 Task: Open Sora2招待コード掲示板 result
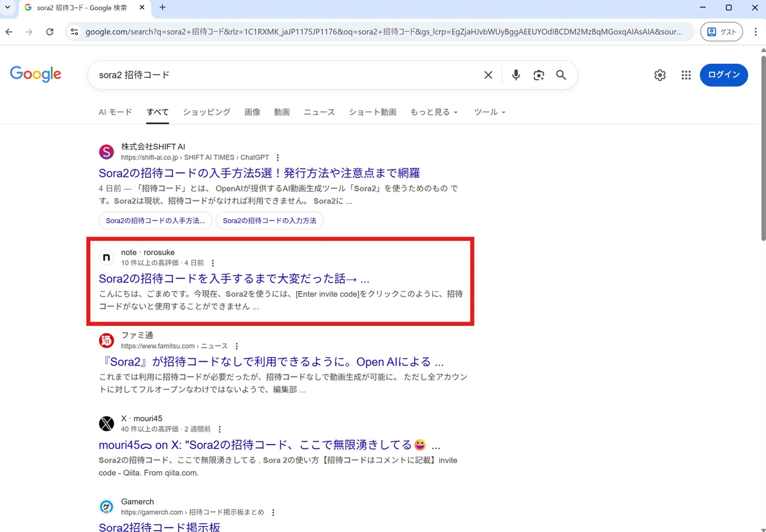[x=160, y=527]
